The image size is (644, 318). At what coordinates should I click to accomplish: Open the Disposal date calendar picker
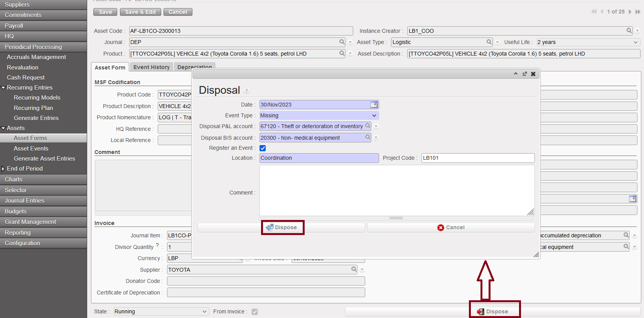(374, 105)
